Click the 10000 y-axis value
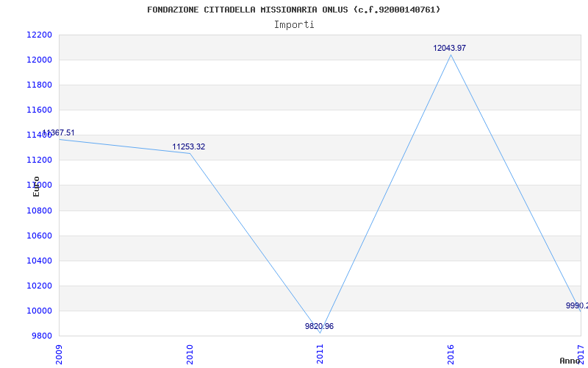The width and height of the screenshot is (588, 368). (x=39, y=311)
